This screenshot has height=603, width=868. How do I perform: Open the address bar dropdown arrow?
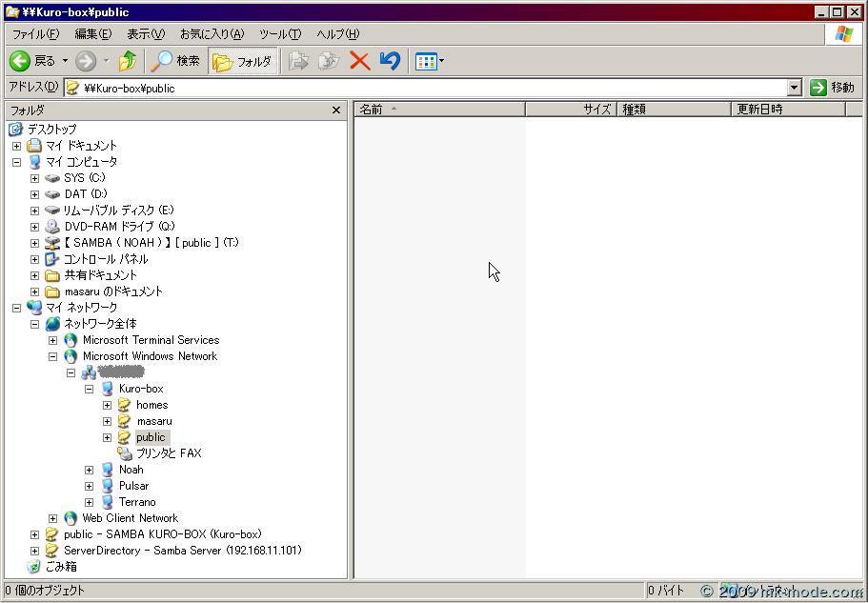click(x=794, y=88)
